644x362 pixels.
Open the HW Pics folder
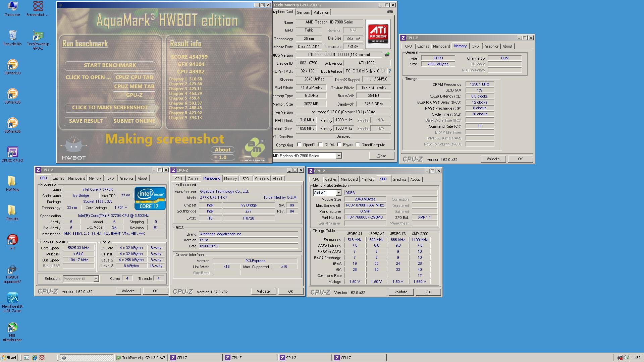coord(12,184)
